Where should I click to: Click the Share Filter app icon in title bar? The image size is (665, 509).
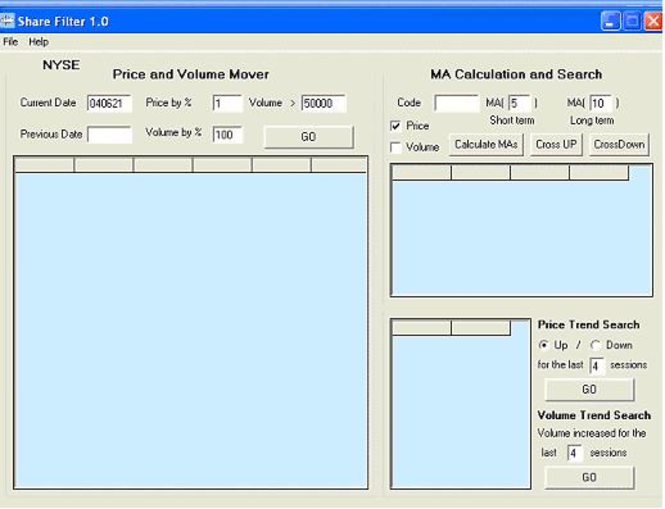pyautogui.click(x=7, y=21)
